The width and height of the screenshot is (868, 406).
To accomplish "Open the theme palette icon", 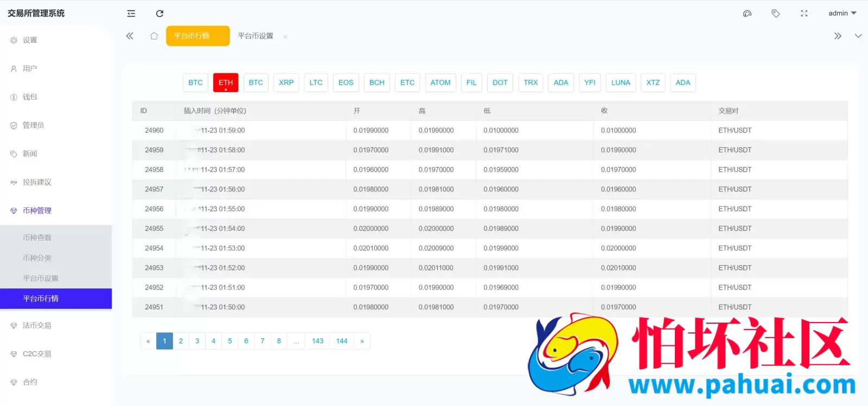I will (747, 14).
